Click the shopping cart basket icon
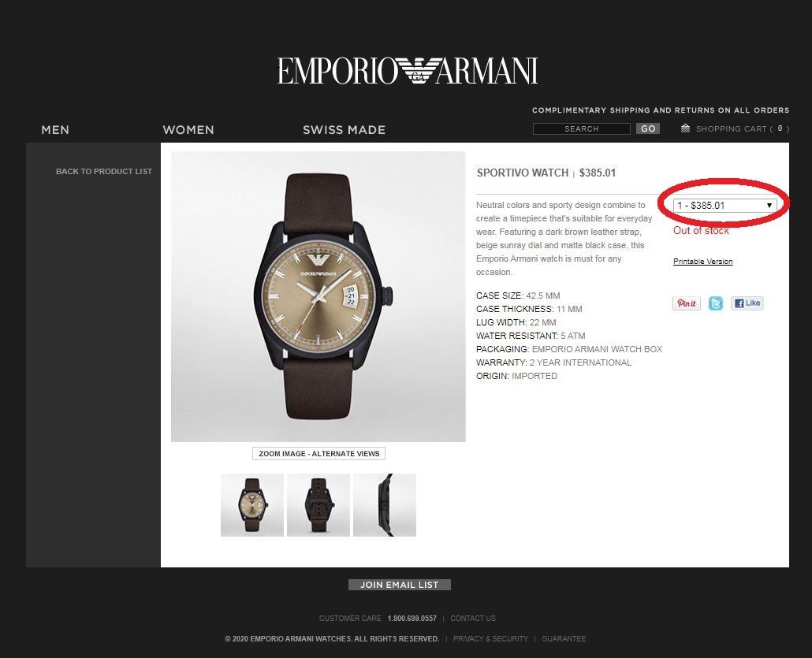Screen dimensions: 812x658 pyautogui.click(x=685, y=128)
